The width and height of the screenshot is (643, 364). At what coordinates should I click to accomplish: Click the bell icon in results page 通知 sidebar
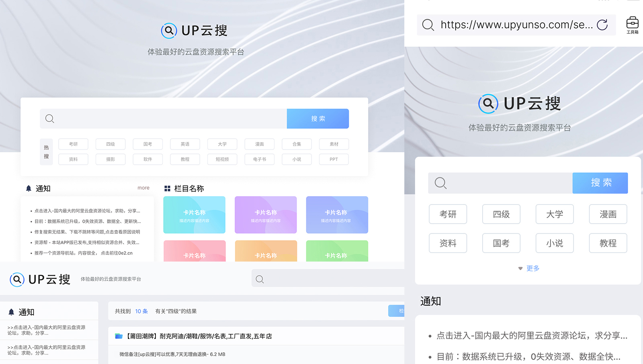coord(11,312)
